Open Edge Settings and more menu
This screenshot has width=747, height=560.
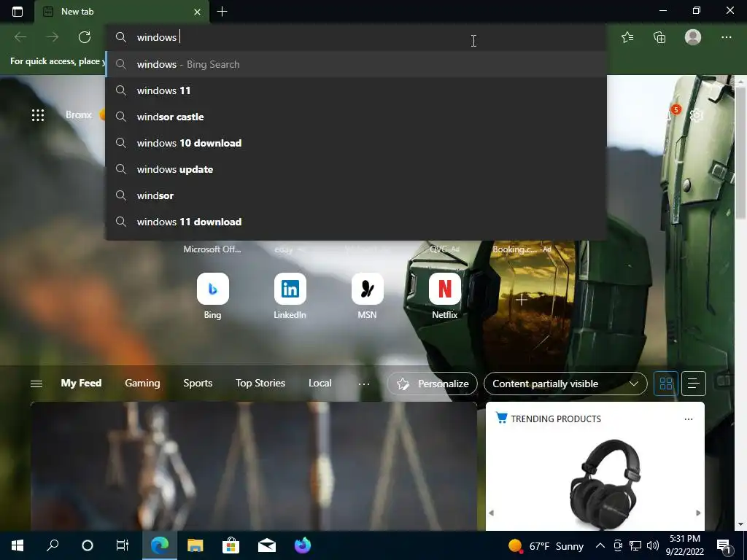[x=726, y=37]
